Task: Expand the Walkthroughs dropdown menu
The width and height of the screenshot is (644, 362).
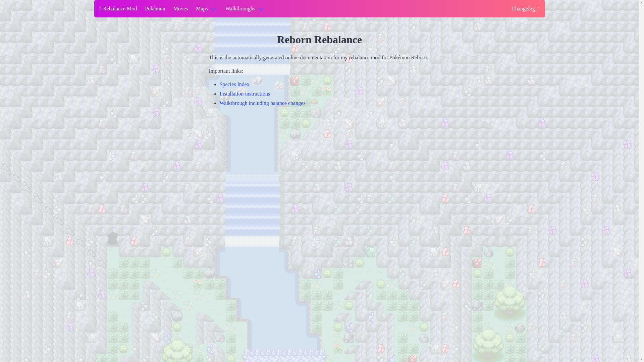Action: coord(245,9)
